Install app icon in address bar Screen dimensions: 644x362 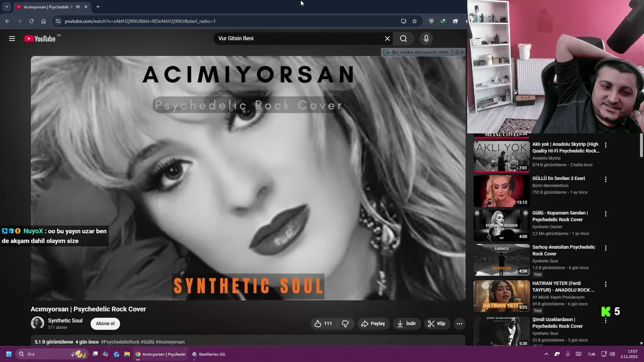tap(404, 21)
